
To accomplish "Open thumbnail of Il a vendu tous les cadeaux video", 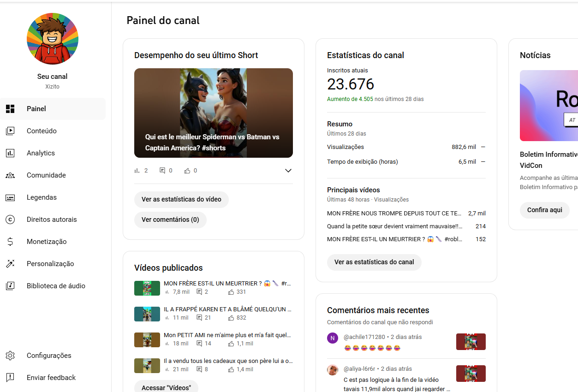I will 147,366.
